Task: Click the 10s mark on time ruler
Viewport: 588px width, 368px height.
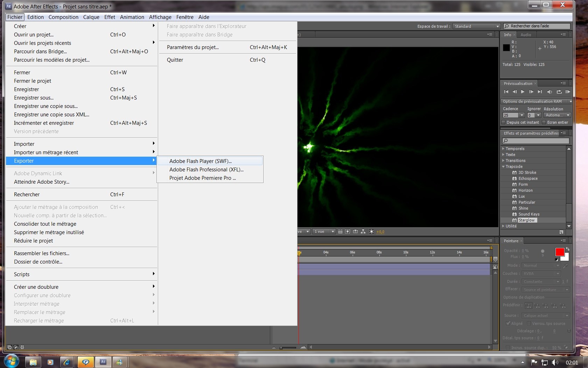Action: 406,252
